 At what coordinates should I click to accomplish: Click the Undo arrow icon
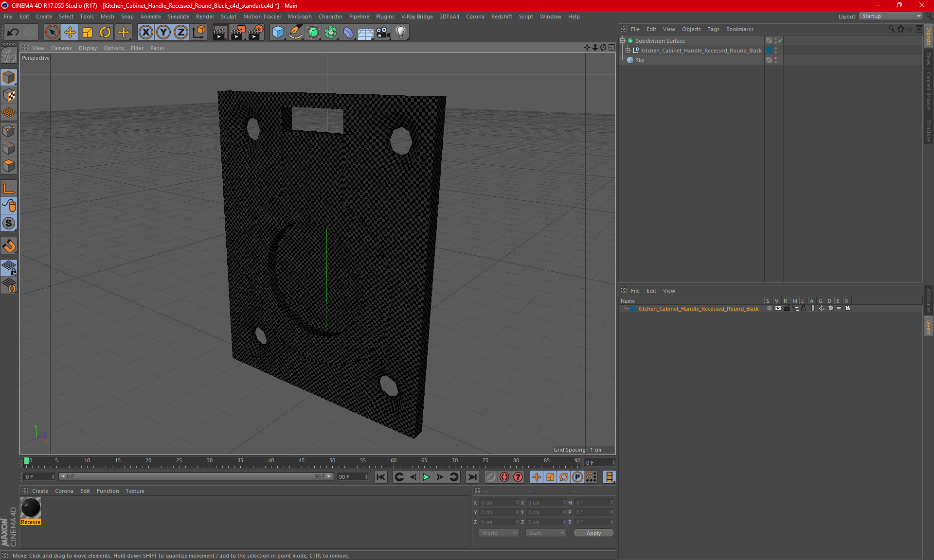13,32
